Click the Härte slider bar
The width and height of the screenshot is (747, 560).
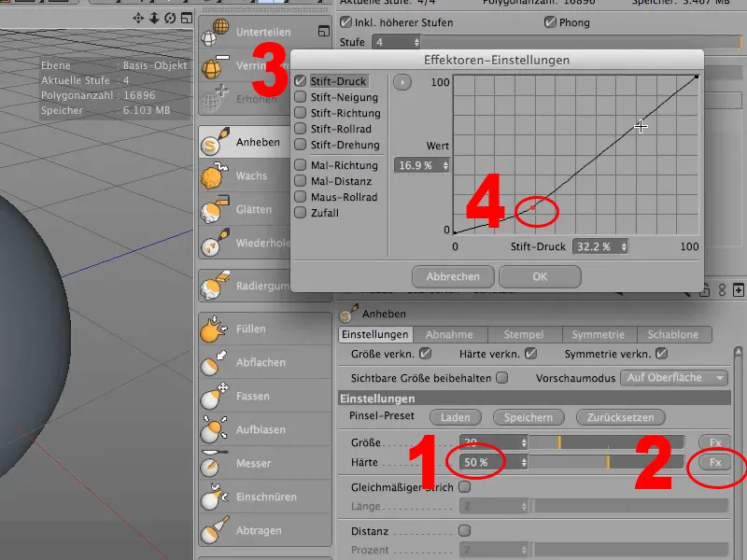(x=606, y=462)
